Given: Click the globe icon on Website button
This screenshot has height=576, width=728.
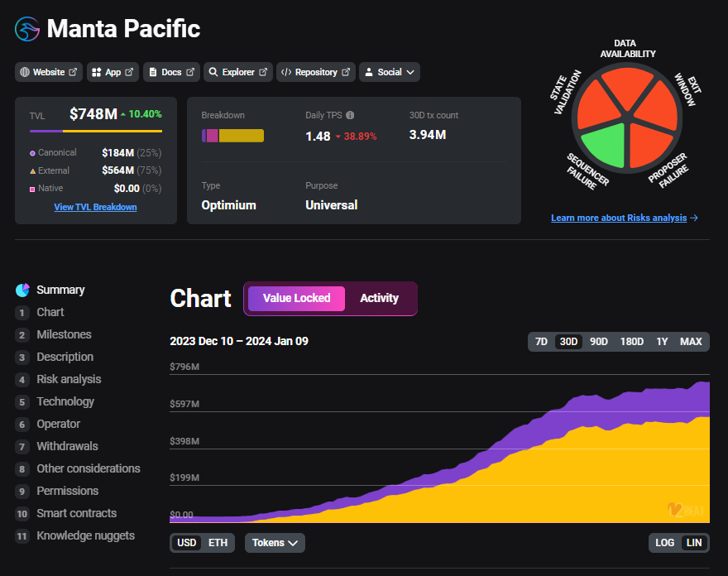Looking at the screenshot, I should [25, 72].
